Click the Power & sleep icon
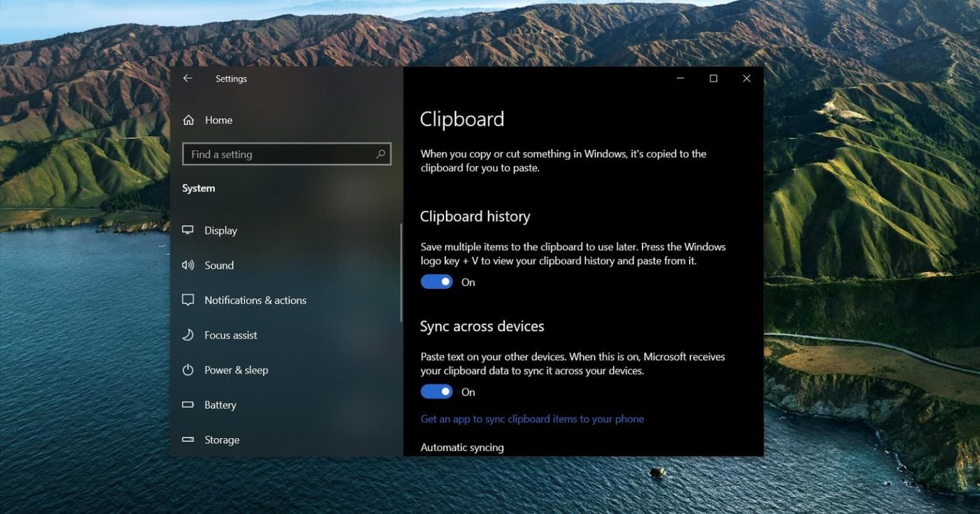The height and width of the screenshot is (514, 980). click(x=188, y=370)
